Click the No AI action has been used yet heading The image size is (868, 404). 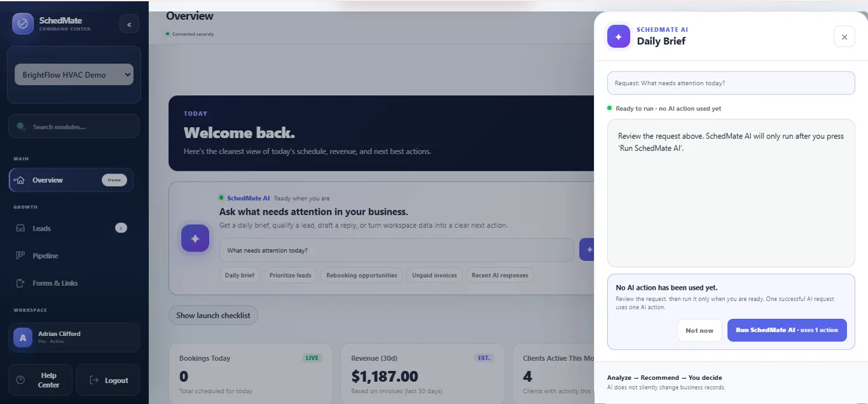point(666,288)
